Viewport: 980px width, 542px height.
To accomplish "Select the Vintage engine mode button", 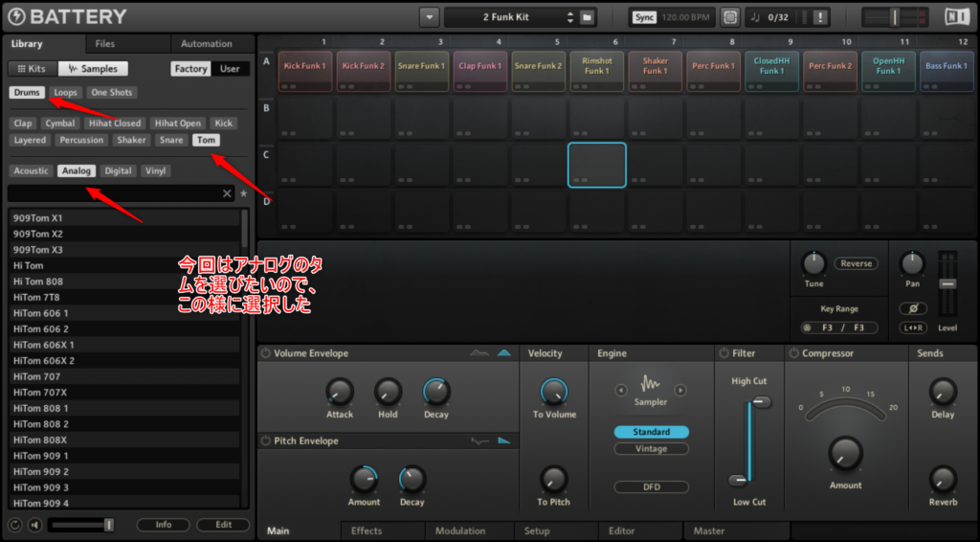I will (x=651, y=449).
